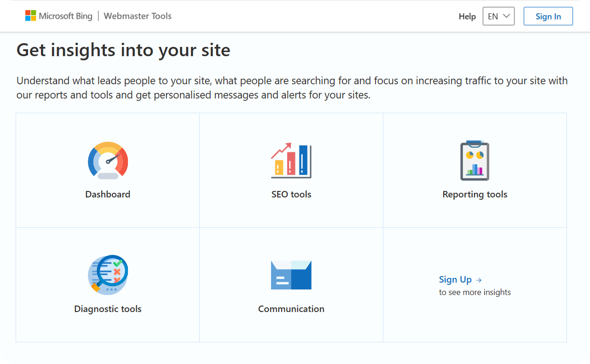Click the Dashboard speedometer gauge icon
The width and height of the screenshot is (590, 364).
point(108,160)
